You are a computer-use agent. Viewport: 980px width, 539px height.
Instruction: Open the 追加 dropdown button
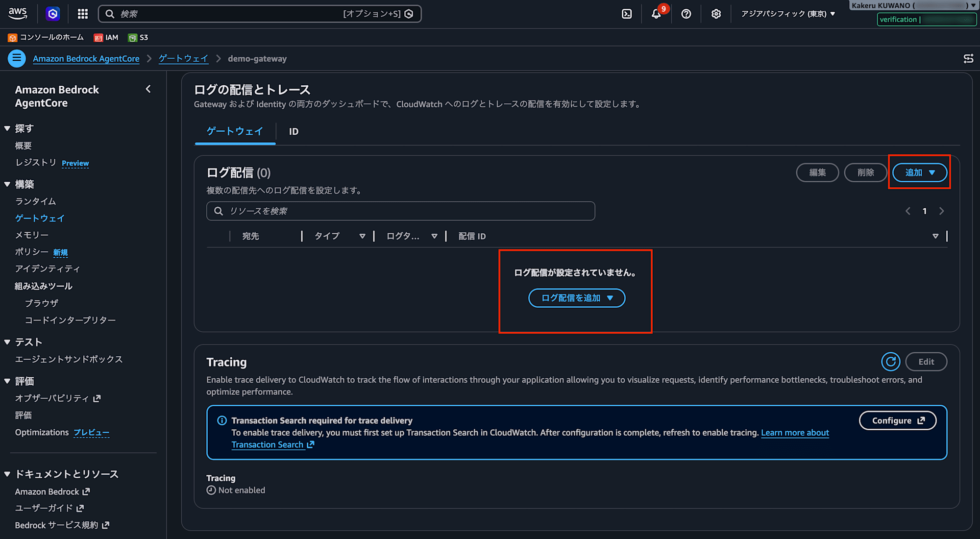pyautogui.click(x=920, y=172)
